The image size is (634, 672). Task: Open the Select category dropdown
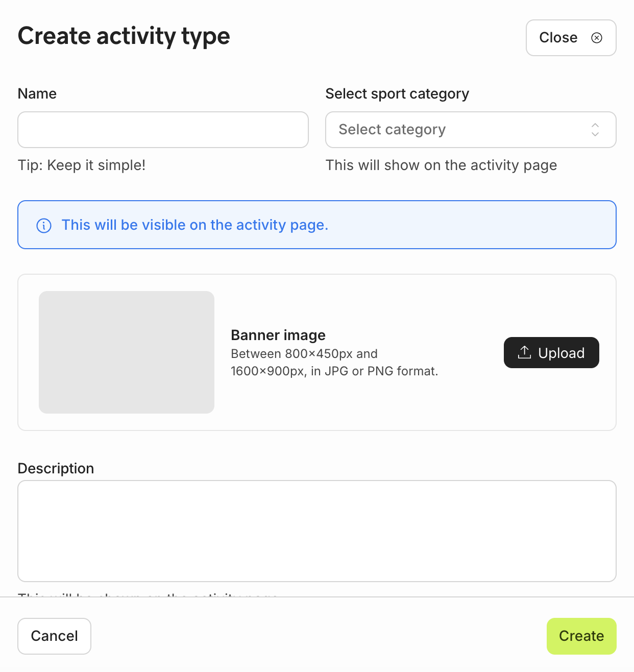(459, 130)
